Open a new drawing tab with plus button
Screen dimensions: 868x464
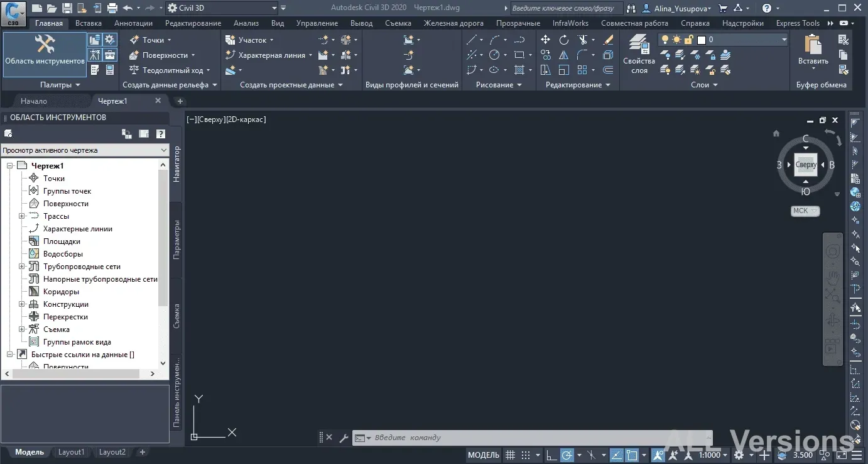(180, 101)
